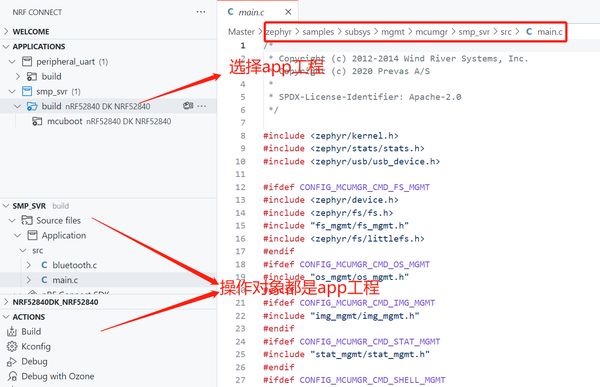Viewport: 600px width, 387px height.
Task: Click subsys breadcrumb segment
Action: pos(357,32)
